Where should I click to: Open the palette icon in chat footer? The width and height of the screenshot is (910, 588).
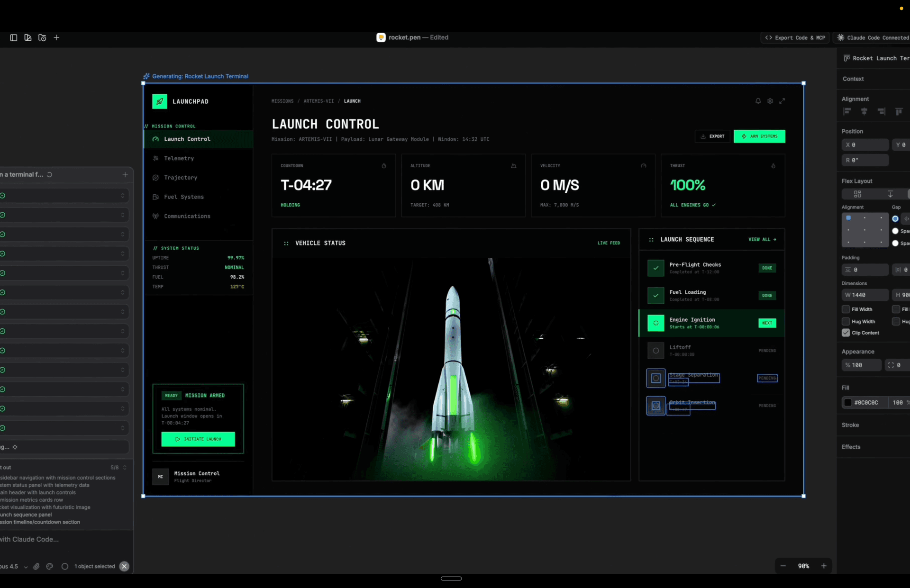coord(50,566)
